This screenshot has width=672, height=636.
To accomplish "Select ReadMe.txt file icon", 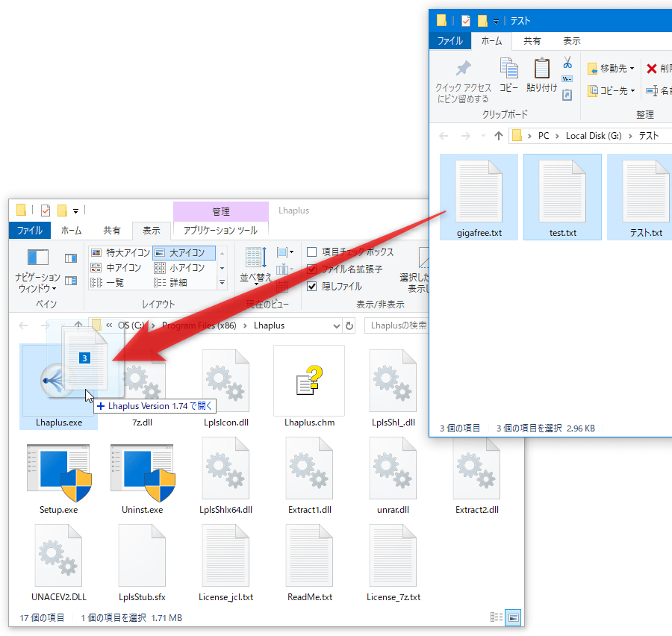I will tap(309, 555).
